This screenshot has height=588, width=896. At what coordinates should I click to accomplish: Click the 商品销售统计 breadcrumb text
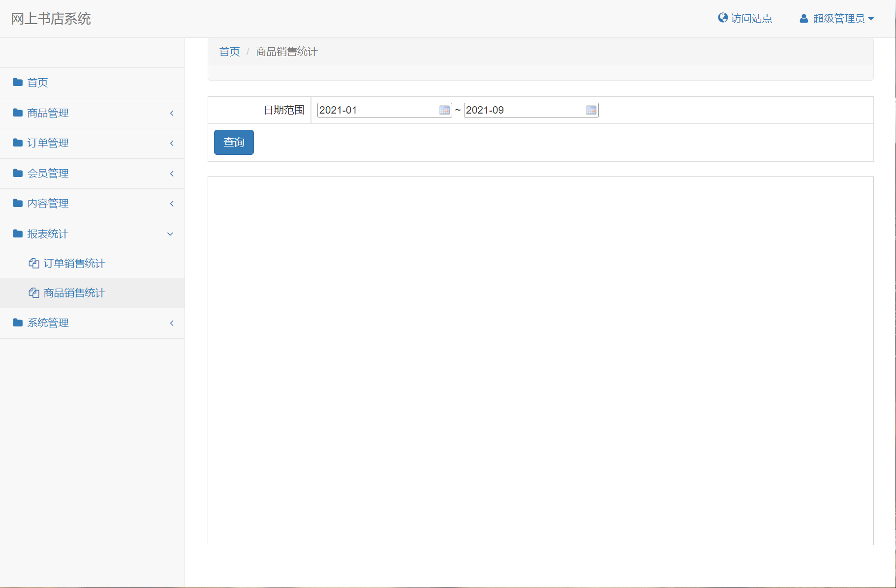click(287, 52)
